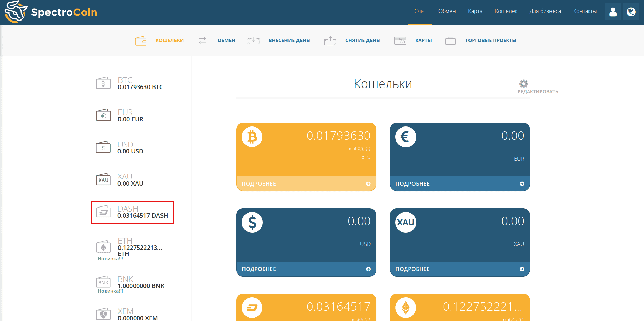Open the Кошелек top menu item
The image size is (644, 321).
click(x=506, y=11)
